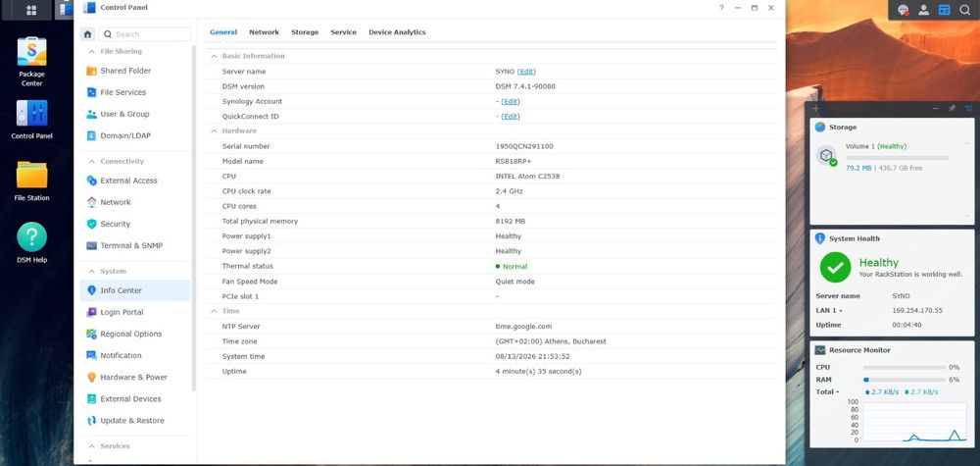Screen dimensions: 980x466
Task: Minimize the widget panel
Action: 936,108
